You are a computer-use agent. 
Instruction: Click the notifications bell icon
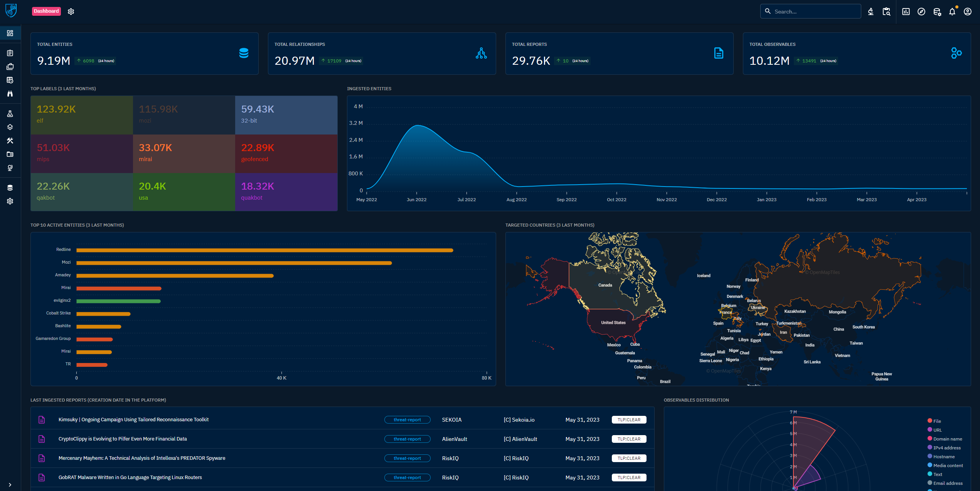[x=952, y=12]
